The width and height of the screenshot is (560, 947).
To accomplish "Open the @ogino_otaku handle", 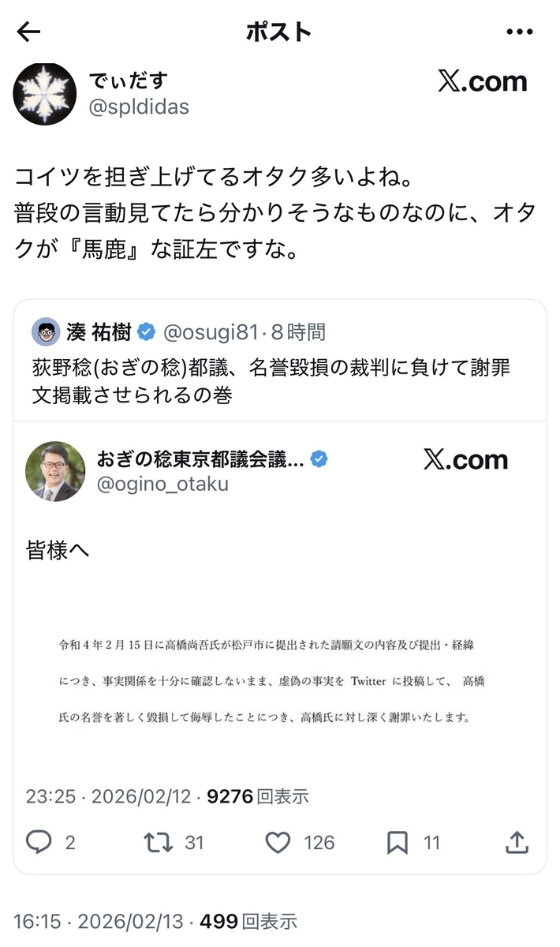I will click(162, 484).
